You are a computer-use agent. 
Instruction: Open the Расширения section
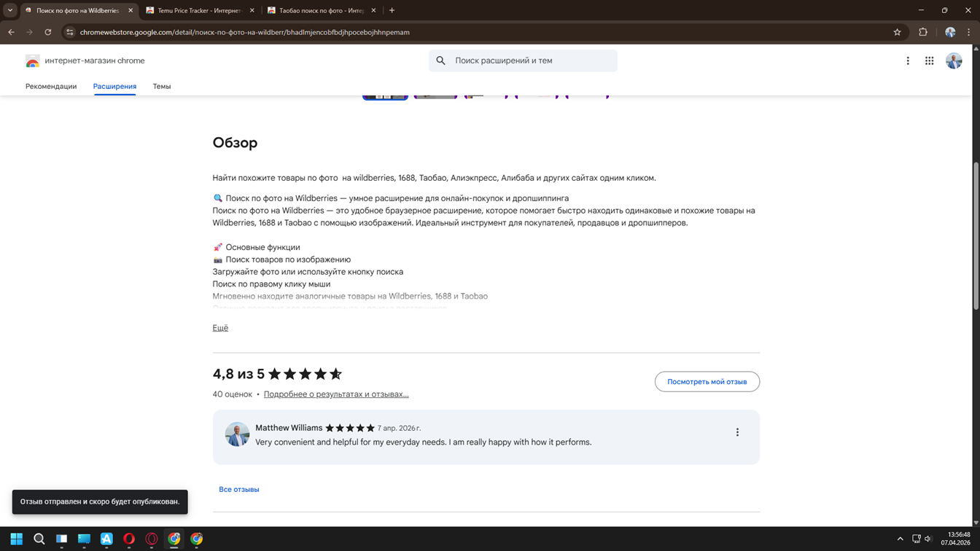[114, 86]
